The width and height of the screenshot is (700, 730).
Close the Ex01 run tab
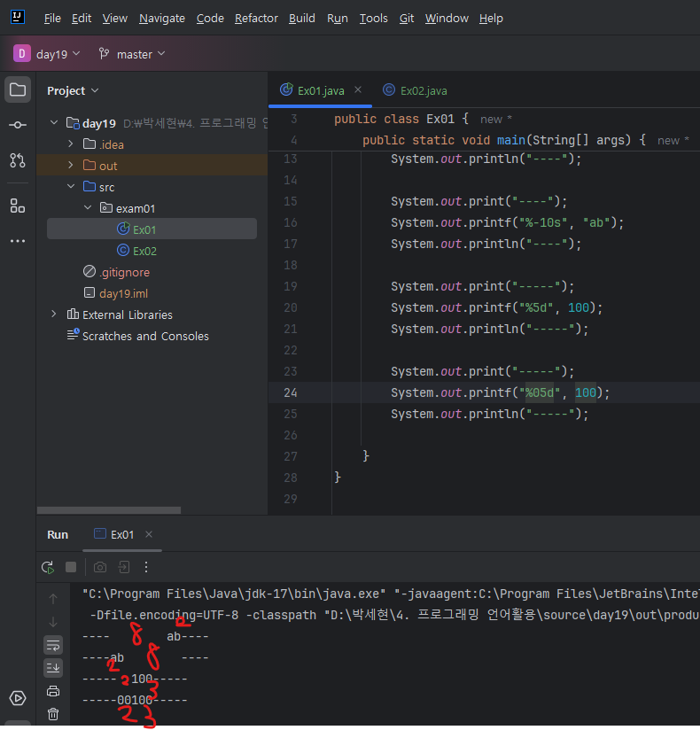click(149, 534)
